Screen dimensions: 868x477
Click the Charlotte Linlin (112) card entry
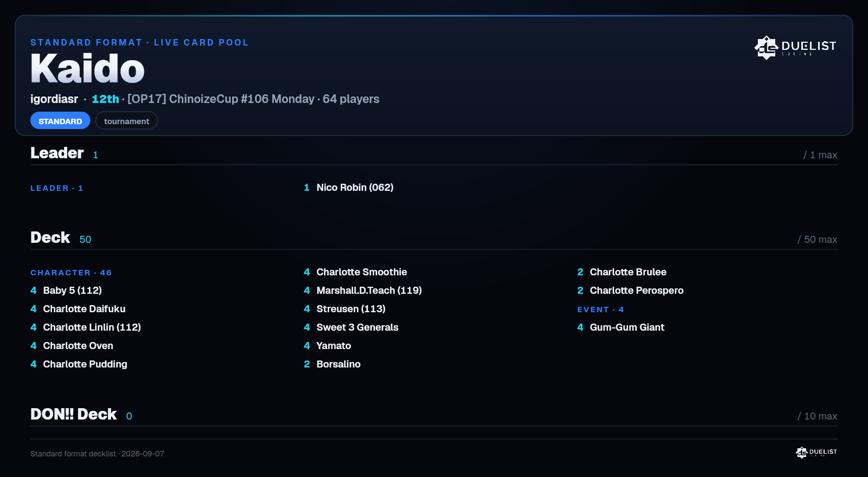pyautogui.click(x=86, y=327)
